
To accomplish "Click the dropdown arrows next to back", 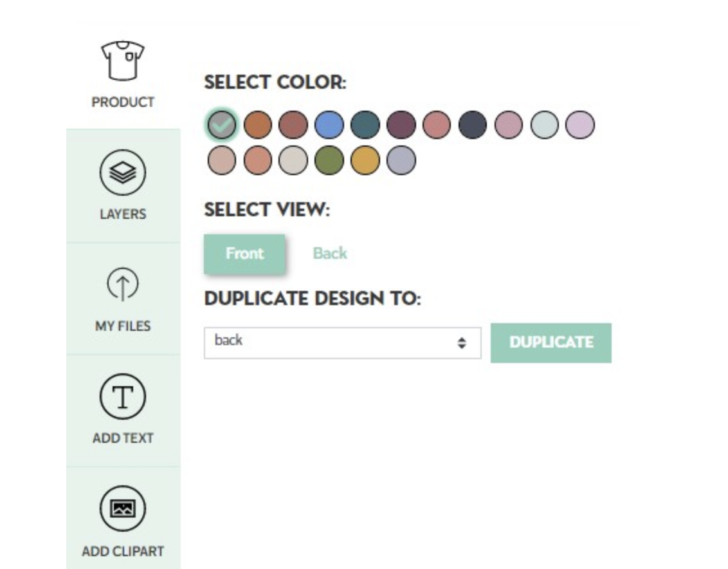I will [462, 342].
